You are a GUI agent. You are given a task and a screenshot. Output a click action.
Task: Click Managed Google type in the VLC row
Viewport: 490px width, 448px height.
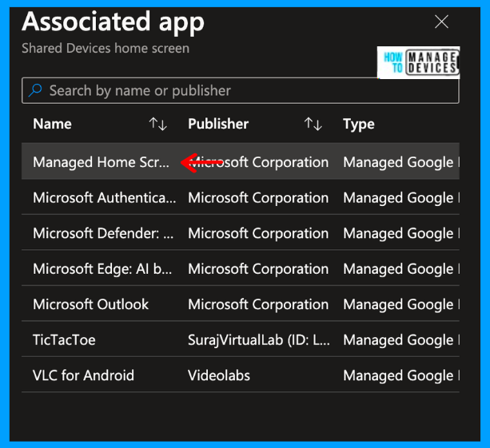pos(401,375)
